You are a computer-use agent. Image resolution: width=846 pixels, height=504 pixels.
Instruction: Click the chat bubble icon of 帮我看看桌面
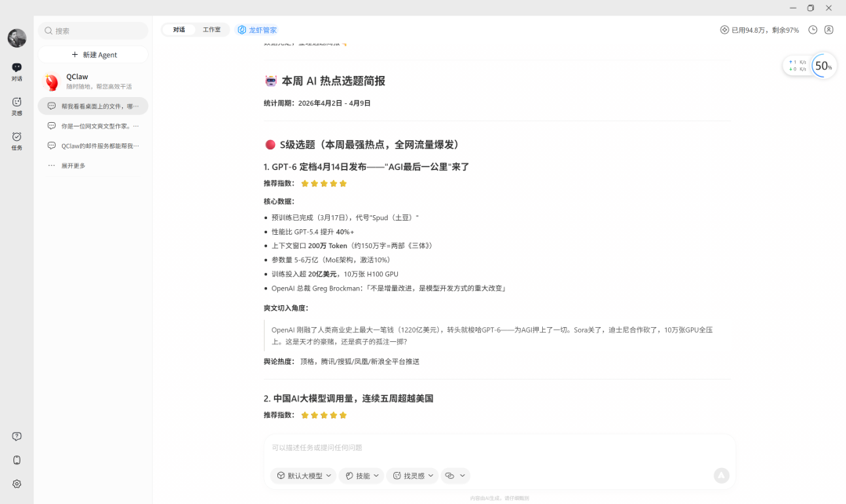point(51,106)
